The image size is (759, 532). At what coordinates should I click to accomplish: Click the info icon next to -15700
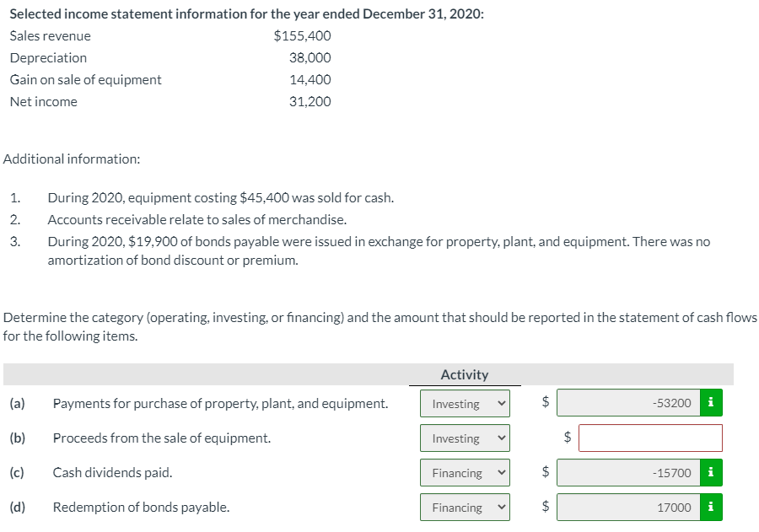point(711,472)
